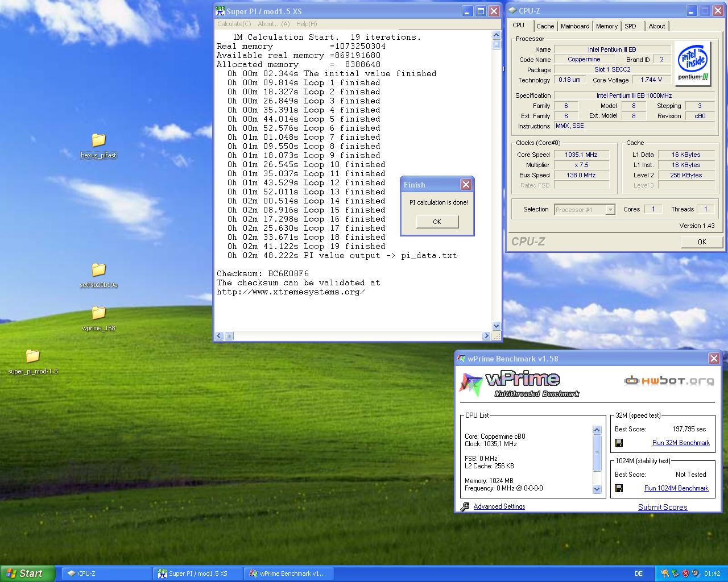This screenshot has height=582, width=728.
Task: Click the wrench icon beside Advanced Settings
Action: (x=465, y=506)
